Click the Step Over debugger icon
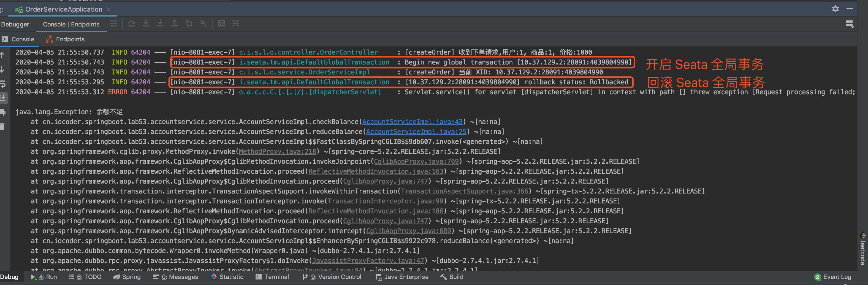Viewport: 868px width, 285px height. pos(131,24)
